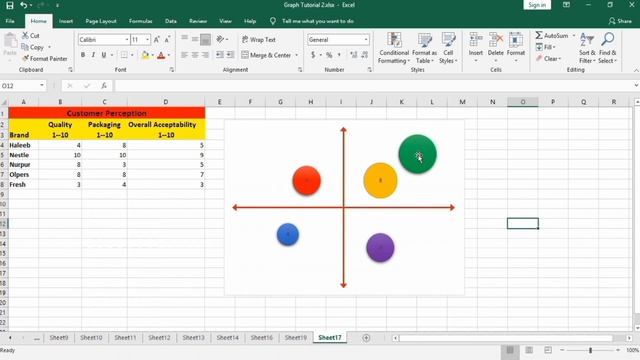The image size is (640, 360).
Task: Open the View ribbon tab
Action: click(225, 21)
